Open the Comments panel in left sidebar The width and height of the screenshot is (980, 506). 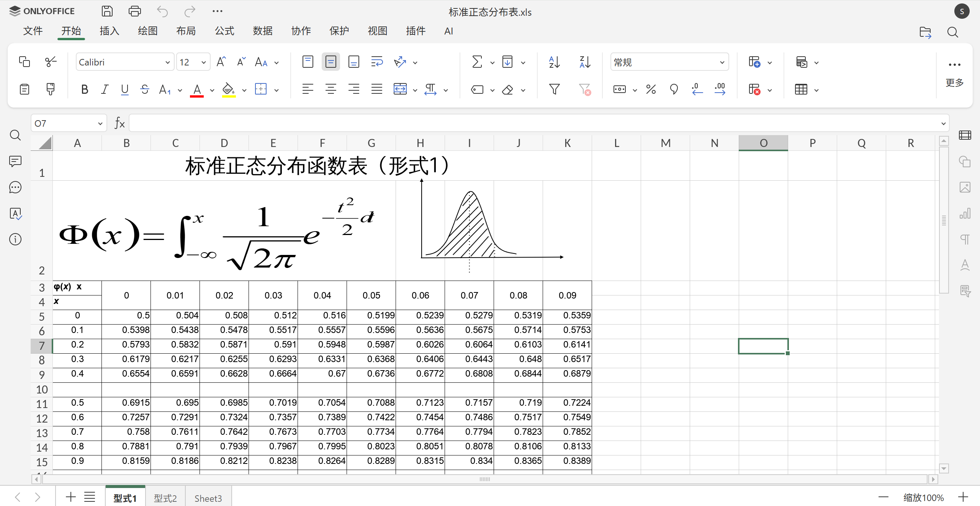(15, 161)
